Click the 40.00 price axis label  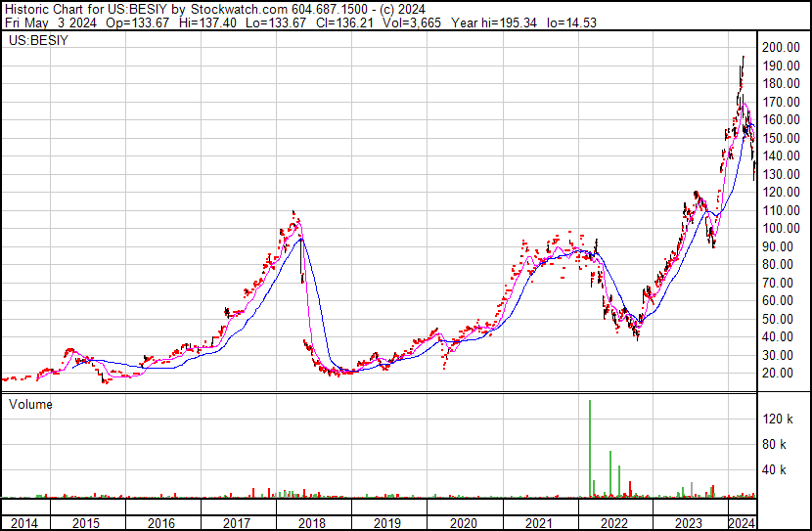point(778,337)
